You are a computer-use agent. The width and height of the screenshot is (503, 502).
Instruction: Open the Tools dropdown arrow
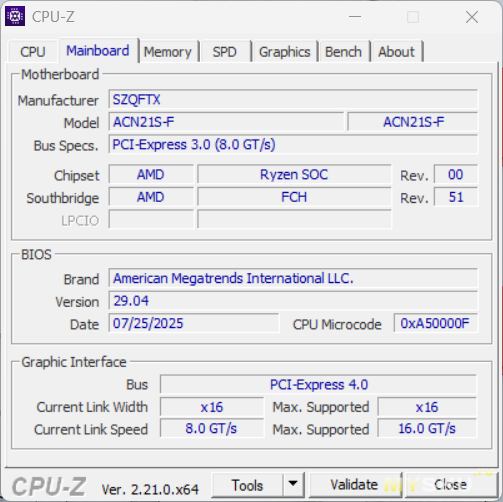[x=293, y=484]
